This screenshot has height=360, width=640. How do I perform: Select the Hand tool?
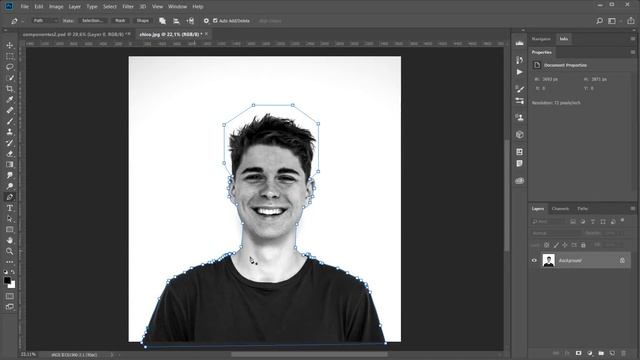(x=10, y=240)
